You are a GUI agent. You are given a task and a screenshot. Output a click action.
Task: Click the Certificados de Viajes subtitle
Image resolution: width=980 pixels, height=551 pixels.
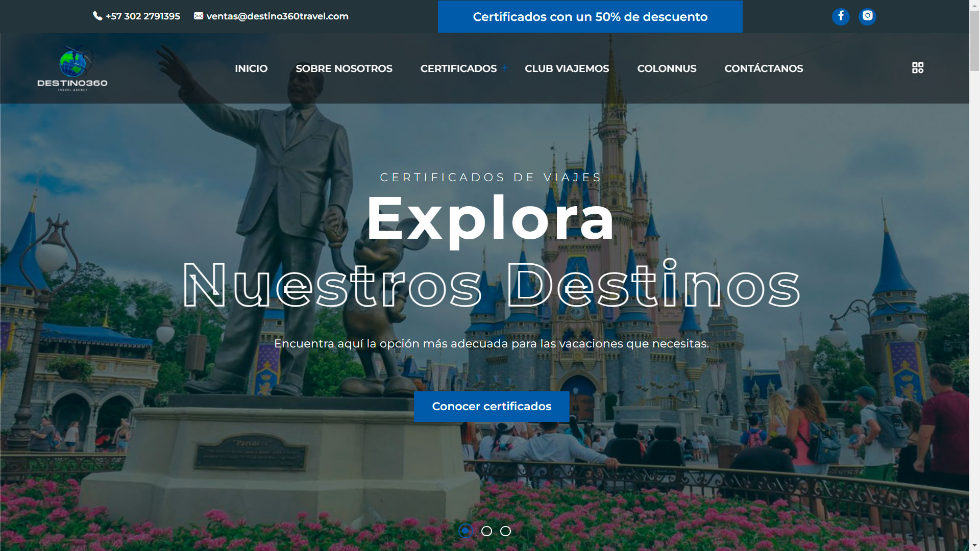[x=491, y=177]
